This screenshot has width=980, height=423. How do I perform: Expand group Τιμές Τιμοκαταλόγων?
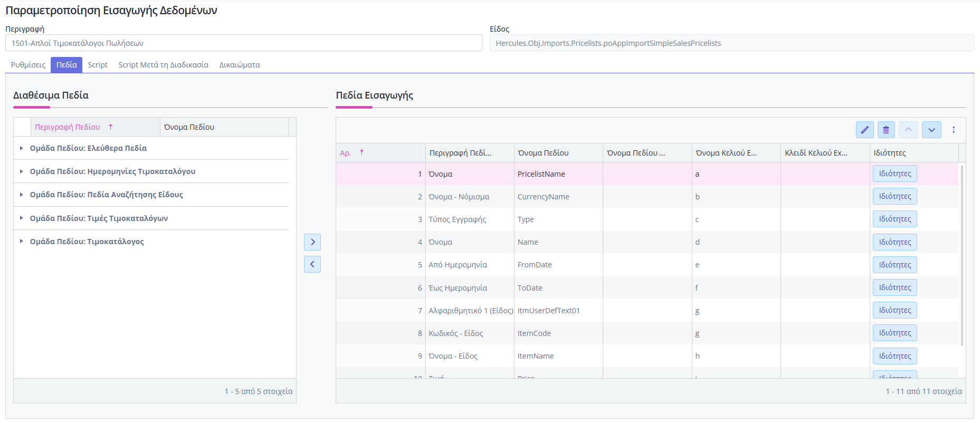click(x=22, y=218)
